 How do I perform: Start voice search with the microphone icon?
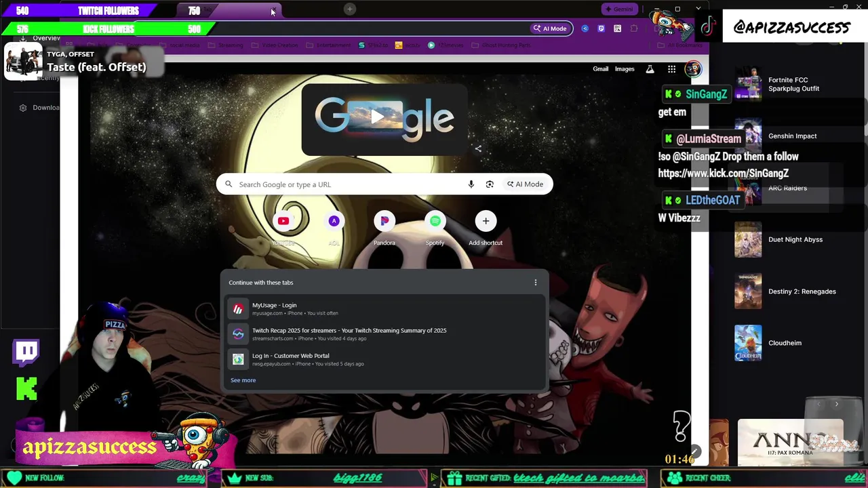pyautogui.click(x=471, y=184)
